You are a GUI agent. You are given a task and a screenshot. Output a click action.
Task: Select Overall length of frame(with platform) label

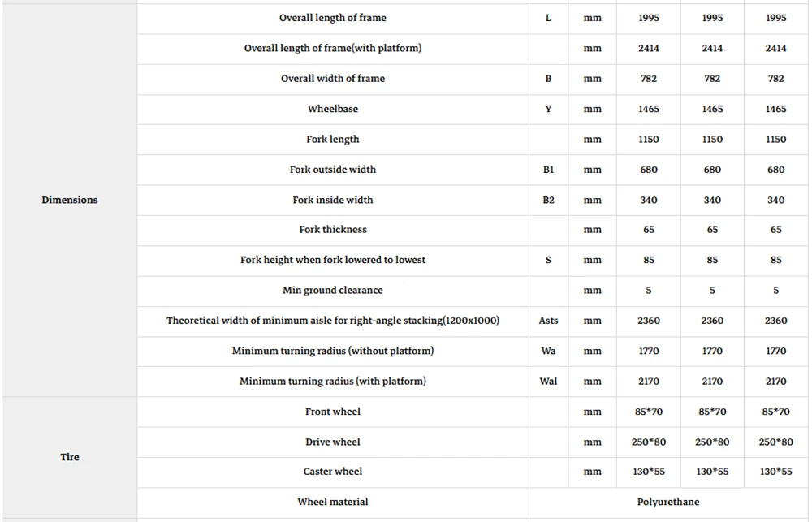332,48
